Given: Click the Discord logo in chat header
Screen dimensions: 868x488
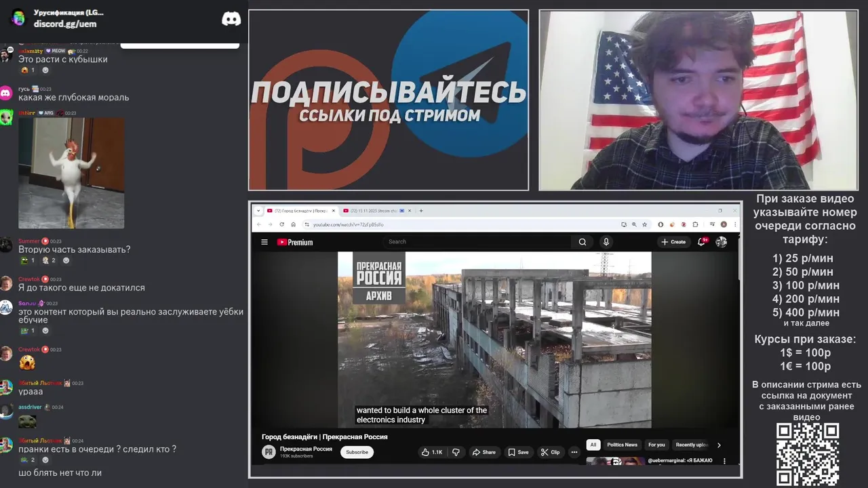Looking at the screenshot, I should point(231,19).
